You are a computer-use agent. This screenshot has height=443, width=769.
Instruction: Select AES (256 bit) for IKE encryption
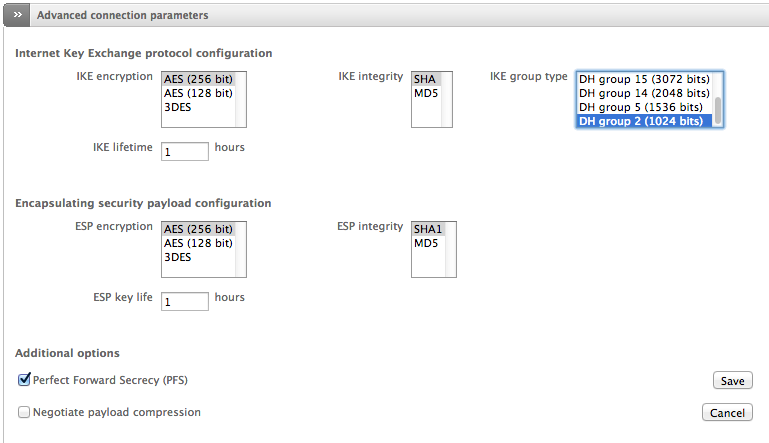point(198,79)
